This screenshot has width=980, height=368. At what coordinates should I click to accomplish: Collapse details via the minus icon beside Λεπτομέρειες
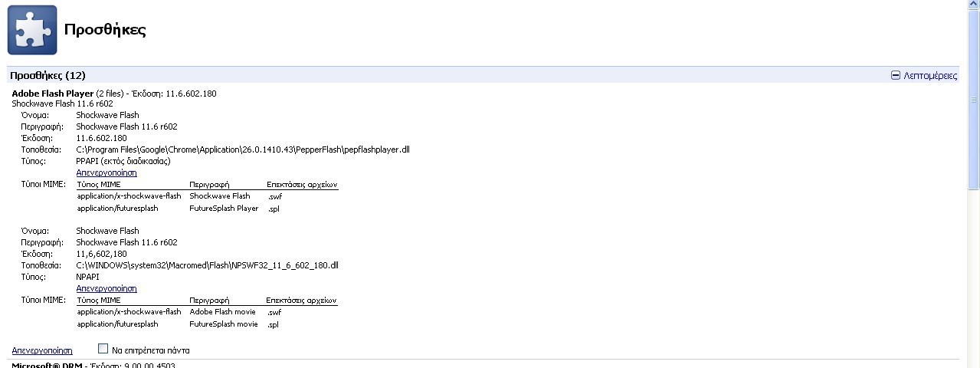(895, 76)
